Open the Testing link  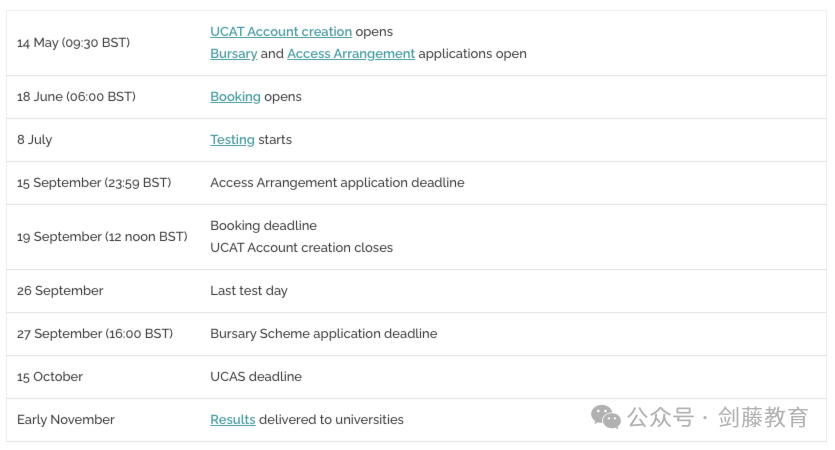pyautogui.click(x=232, y=140)
